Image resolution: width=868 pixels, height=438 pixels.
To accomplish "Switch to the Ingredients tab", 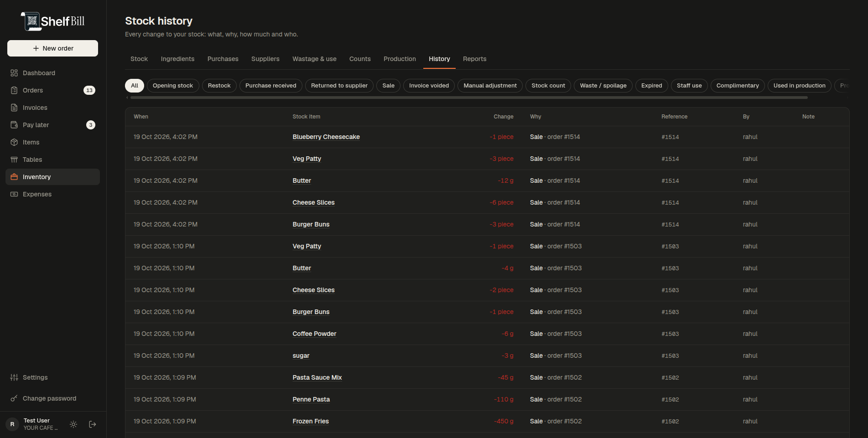I will pyautogui.click(x=177, y=59).
